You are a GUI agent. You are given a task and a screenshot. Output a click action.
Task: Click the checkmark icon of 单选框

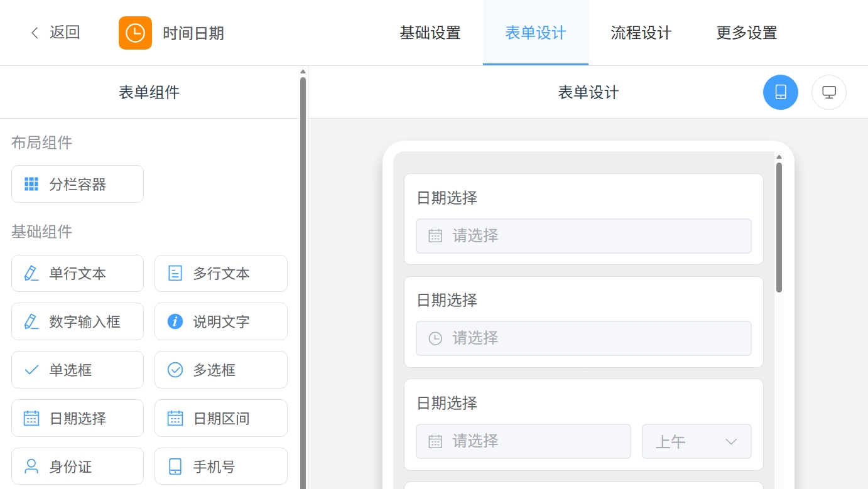tap(31, 370)
